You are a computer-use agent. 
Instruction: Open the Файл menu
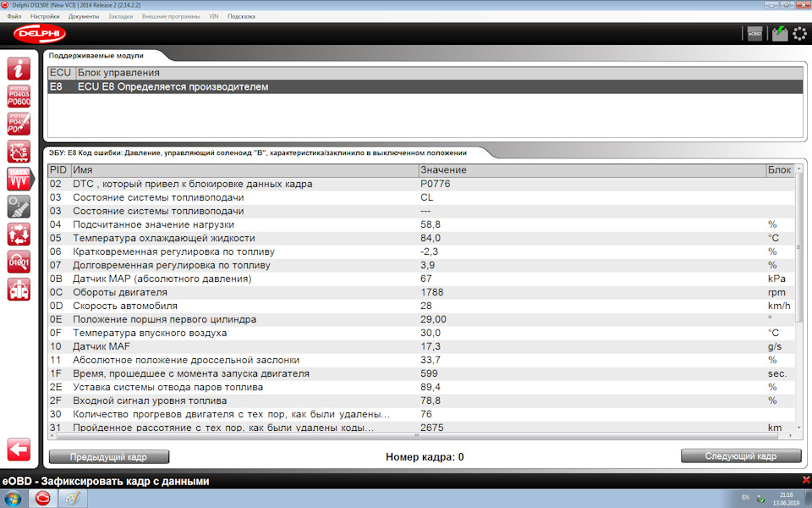(x=14, y=17)
